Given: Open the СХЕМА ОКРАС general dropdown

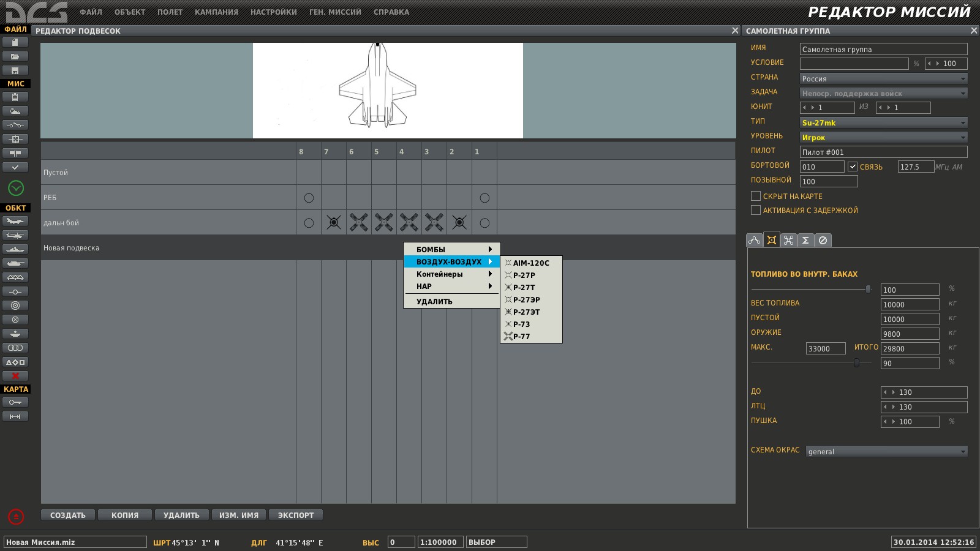Looking at the screenshot, I should 886,451.
